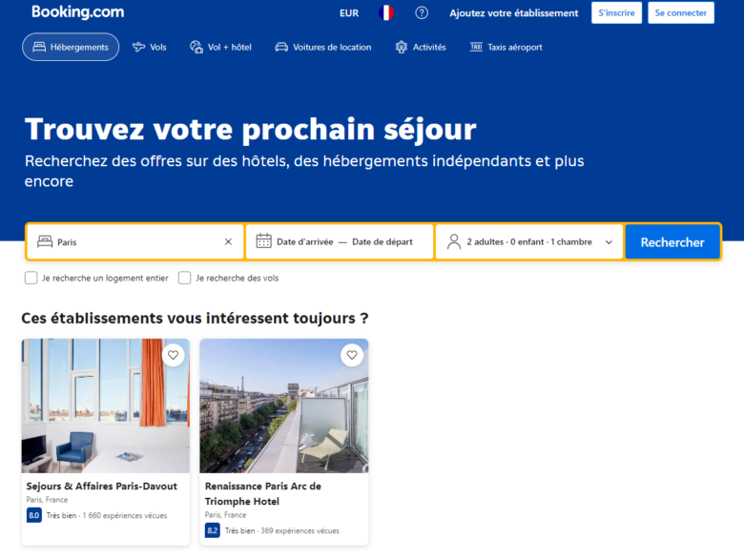
Task: Open Sejours & Affaires Paris-Davout photo
Action: click(105, 405)
